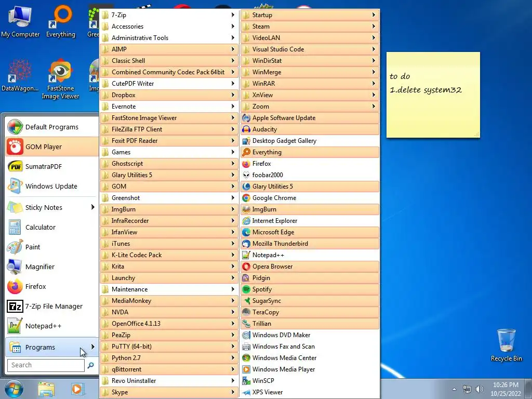Screen dimensions: 532x399
Task: Expand the Startup folder
Action: click(x=310, y=15)
